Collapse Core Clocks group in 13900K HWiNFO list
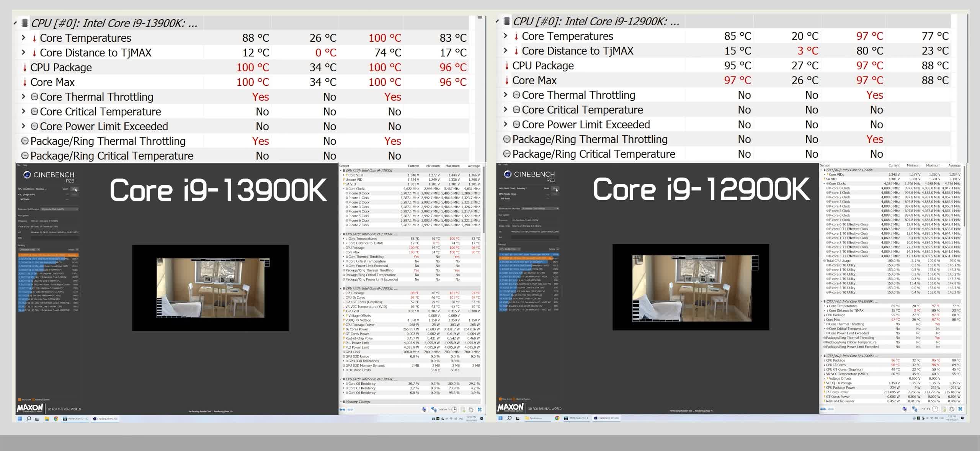 tap(344, 189)
